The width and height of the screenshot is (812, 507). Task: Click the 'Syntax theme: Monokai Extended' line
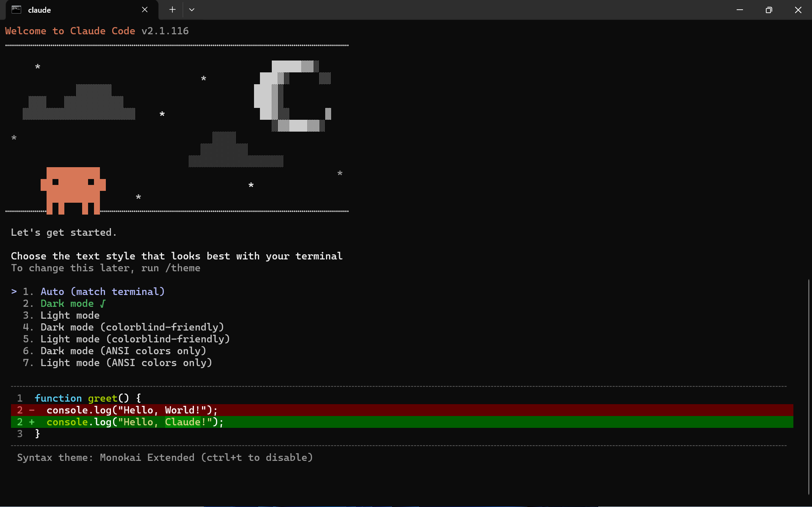point(165,457)
